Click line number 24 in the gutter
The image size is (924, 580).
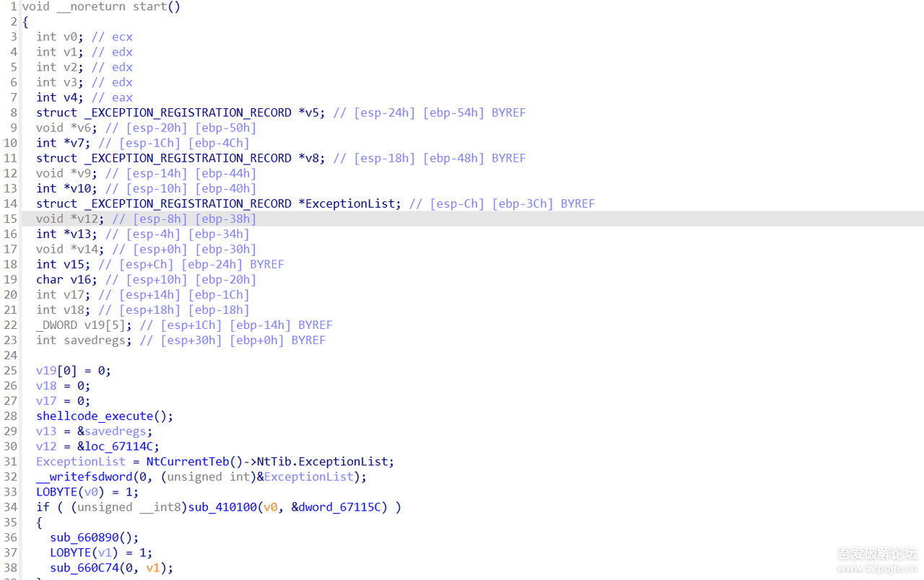(x=10, y=356)
